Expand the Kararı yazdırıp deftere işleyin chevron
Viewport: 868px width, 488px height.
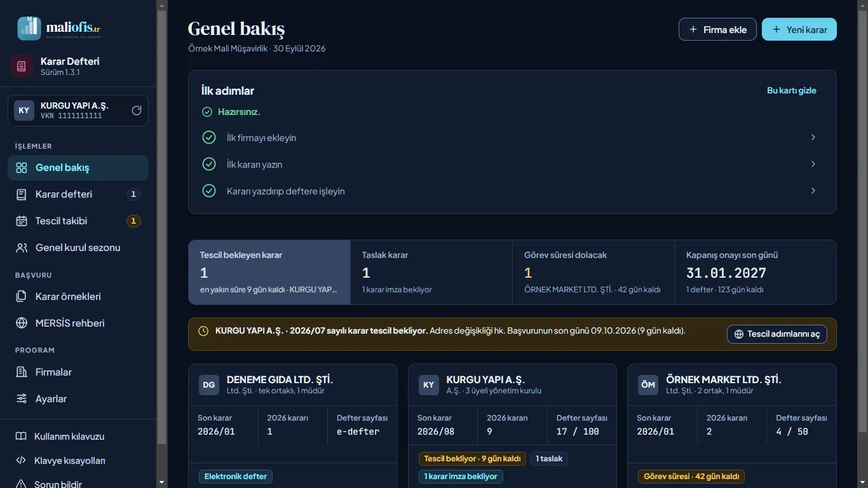point(813,191)
